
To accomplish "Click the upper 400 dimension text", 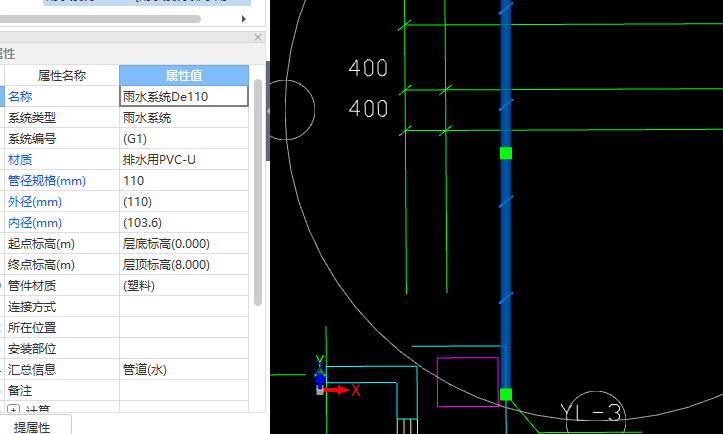I will point(368,68).
